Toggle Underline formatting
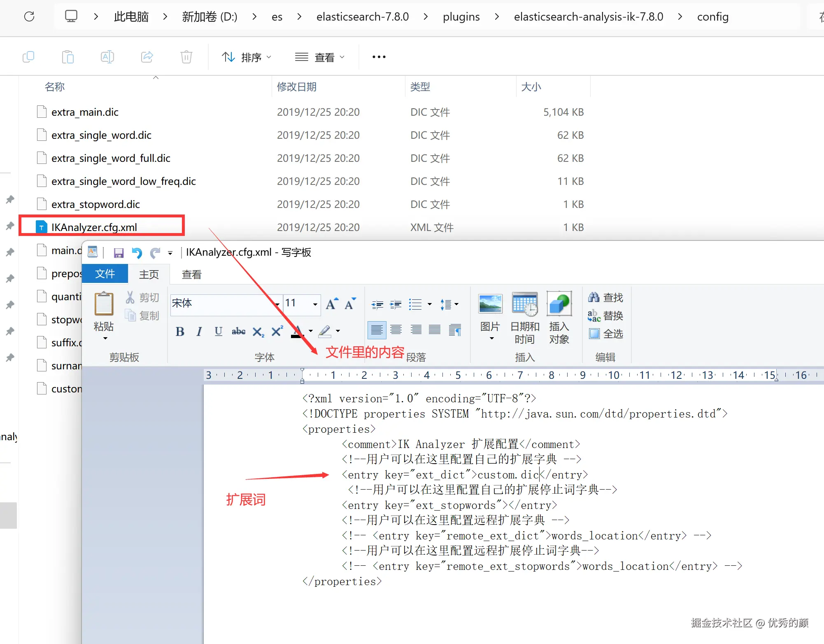The width and height of the screenshot is (824, 644). [219, 331]
